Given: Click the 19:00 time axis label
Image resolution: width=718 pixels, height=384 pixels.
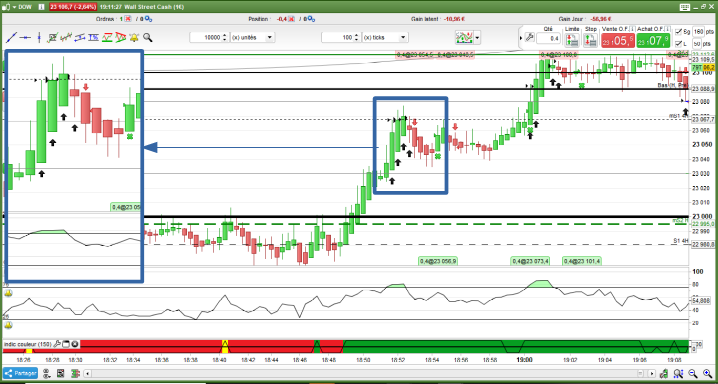Looking at the screenshot, I should pyautogui.click(x=525, y=361).
